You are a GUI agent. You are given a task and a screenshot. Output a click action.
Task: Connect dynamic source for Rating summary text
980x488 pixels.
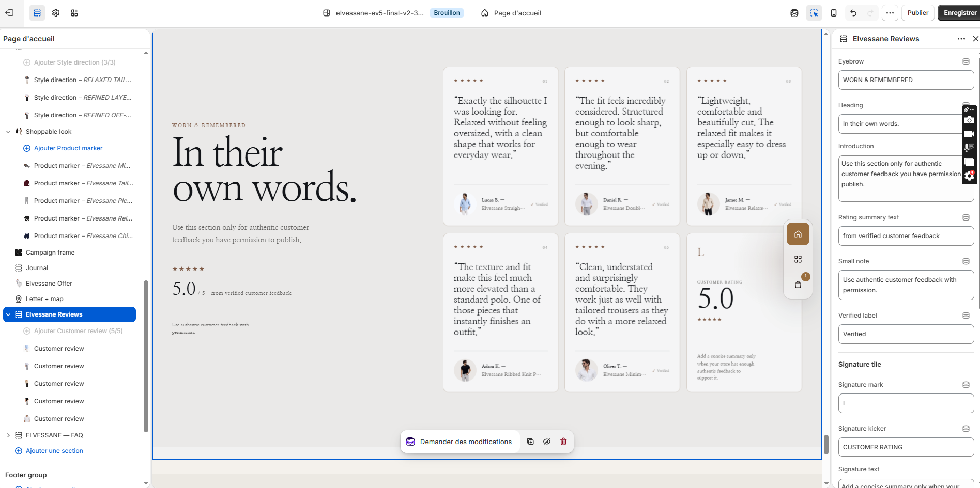(966, 217)
